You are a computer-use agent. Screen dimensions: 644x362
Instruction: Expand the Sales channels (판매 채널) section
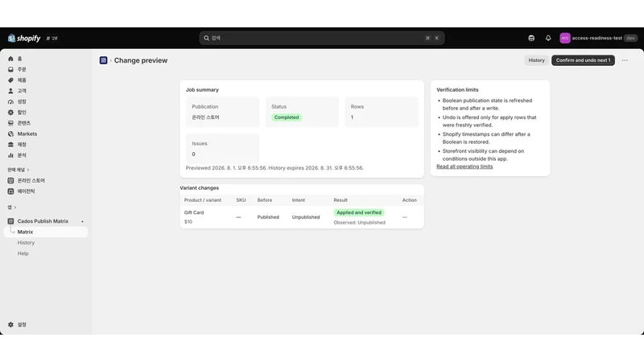[x=19, y=170]
